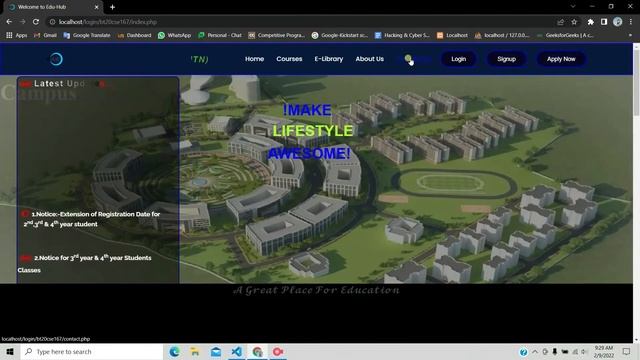The width and height of the screenshot is (640, 360).
Task: Open GeeksforGeeks bookmark
Action: [565, 36]
